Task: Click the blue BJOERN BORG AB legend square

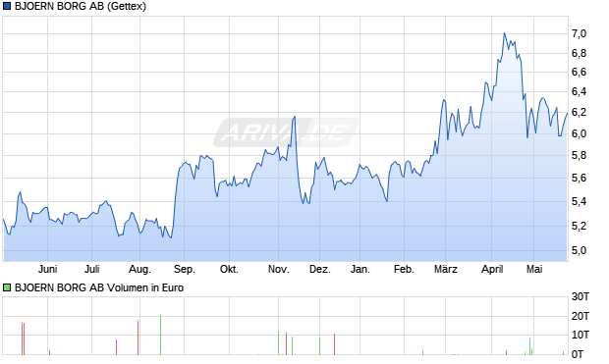Action: pos(7,7)
